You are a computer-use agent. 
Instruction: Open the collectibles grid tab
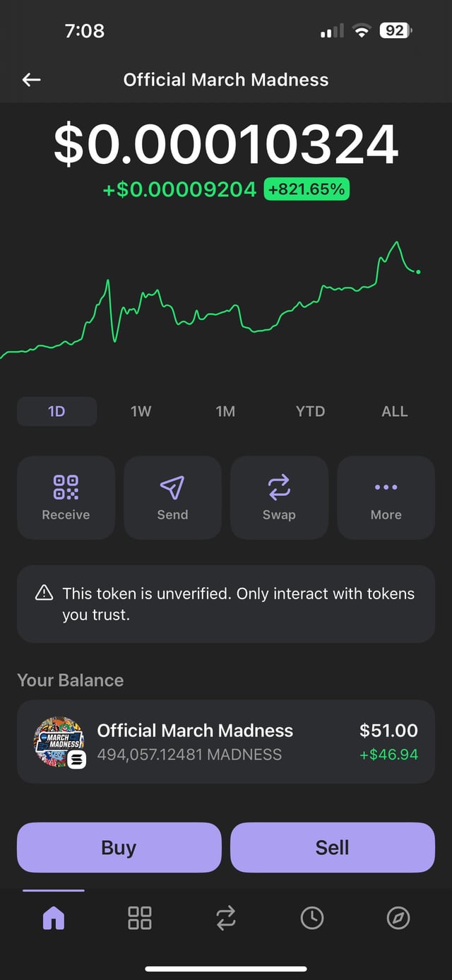coord(140,918)
